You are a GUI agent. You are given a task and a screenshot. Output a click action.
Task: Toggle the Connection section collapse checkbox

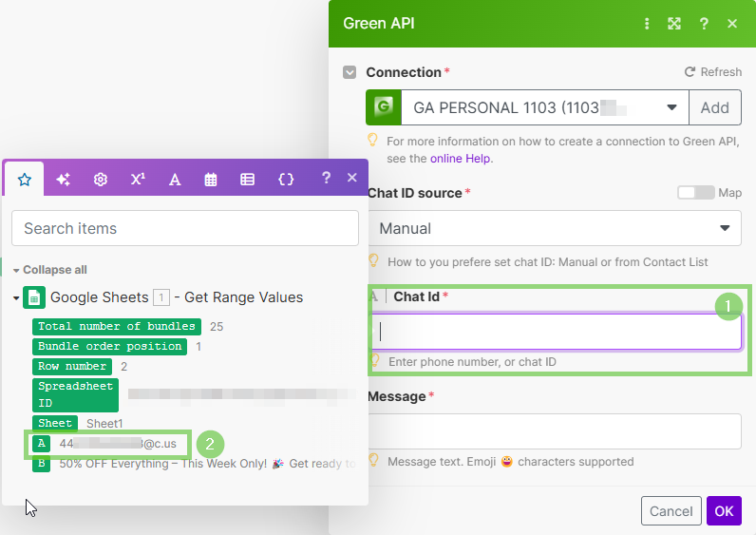pos(350,72)
